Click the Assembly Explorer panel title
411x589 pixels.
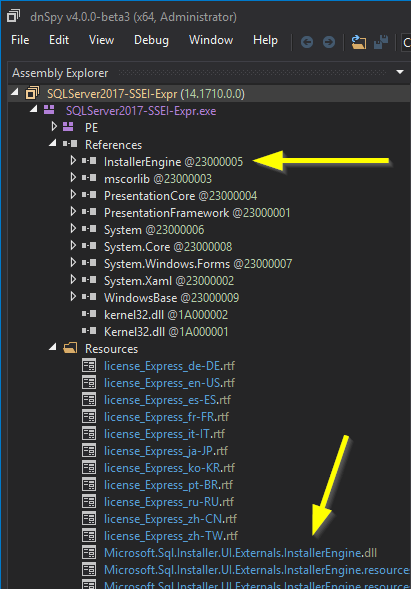60,73
